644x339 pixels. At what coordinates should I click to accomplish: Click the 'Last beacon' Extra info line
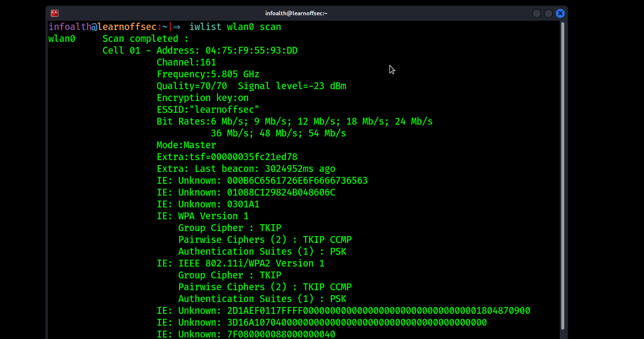point(246,169)
